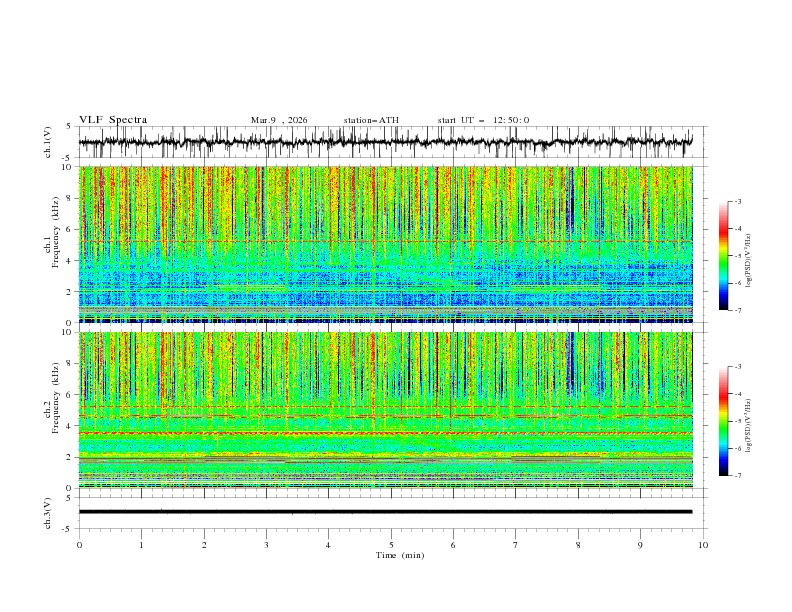Click the time axis tick label "10"

tap(703, 545)
